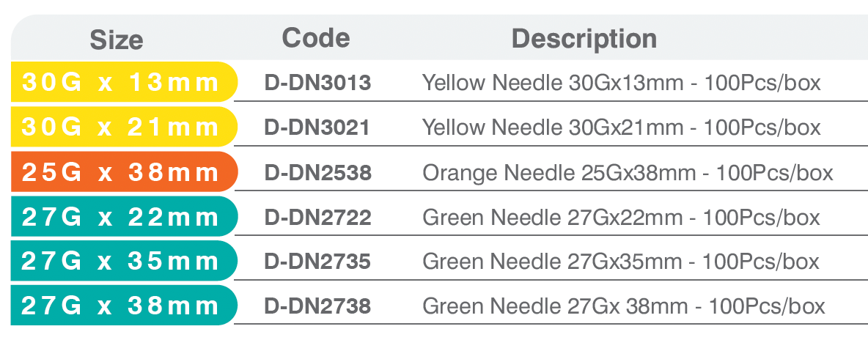Click product code D-DN3013

[317, 83]
